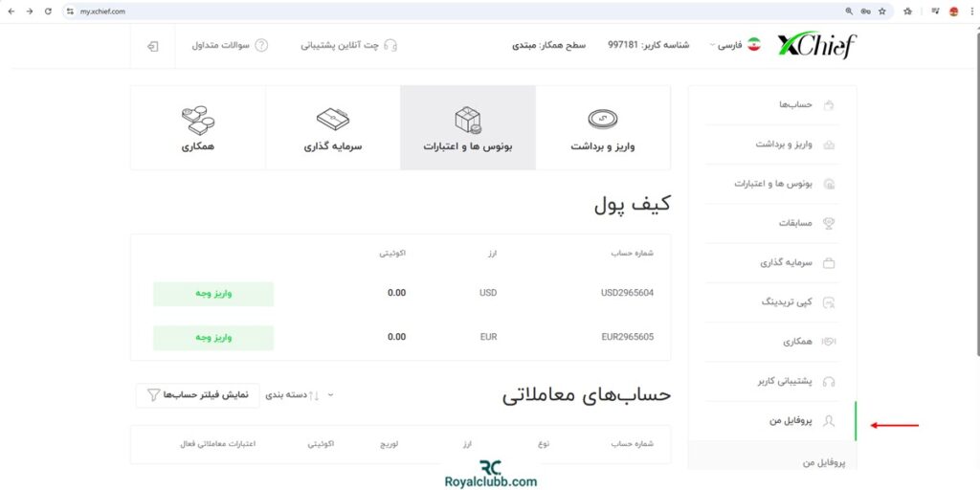The height and width of the screenshot is (490, 980).
Task: Expand the دسته بندی sorting dropdown
Action: point(301,395)
